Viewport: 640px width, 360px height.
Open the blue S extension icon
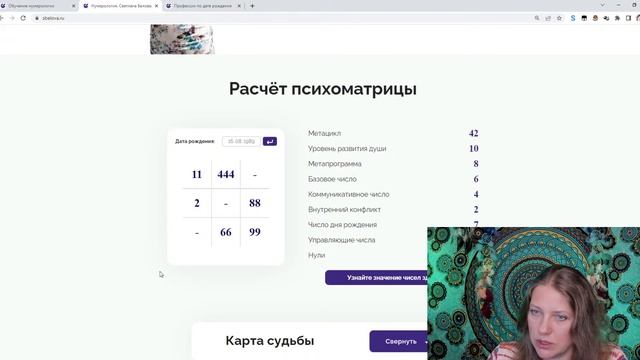coord(573,18)
